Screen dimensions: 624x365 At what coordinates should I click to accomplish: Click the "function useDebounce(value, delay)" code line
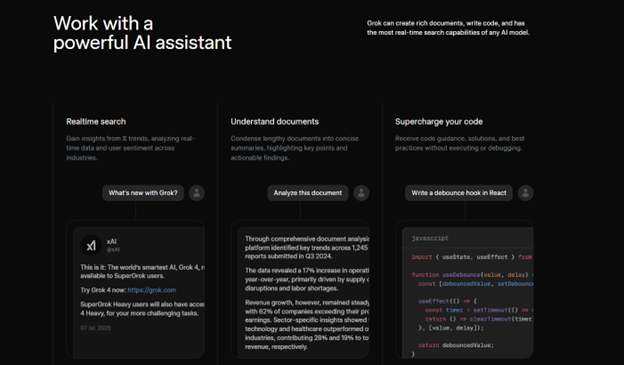coord(472,275)
